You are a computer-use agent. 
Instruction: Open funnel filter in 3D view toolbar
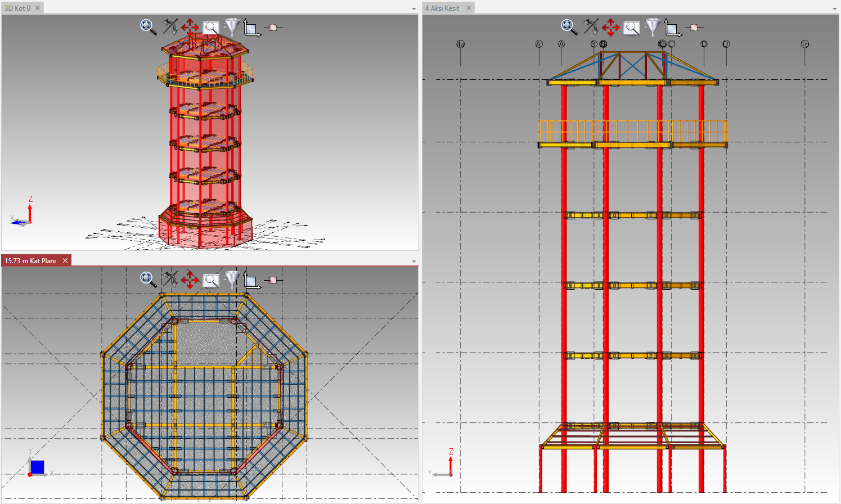232,26
